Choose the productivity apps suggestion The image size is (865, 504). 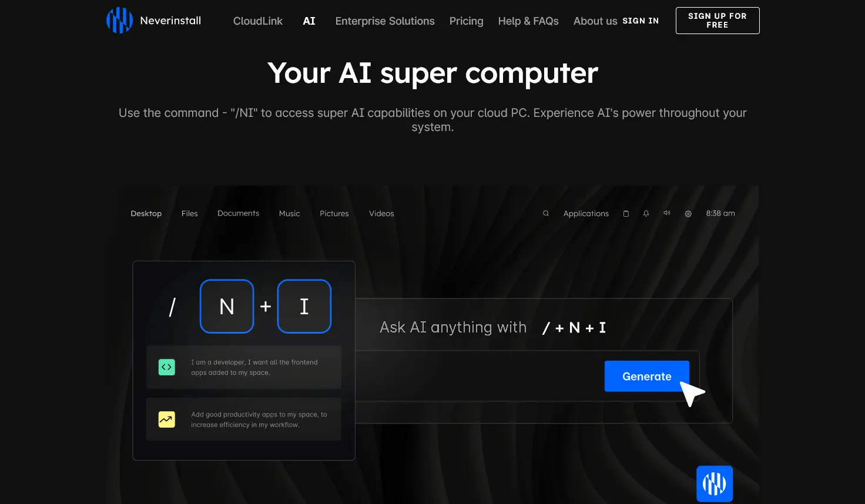[x=244, y=419]
